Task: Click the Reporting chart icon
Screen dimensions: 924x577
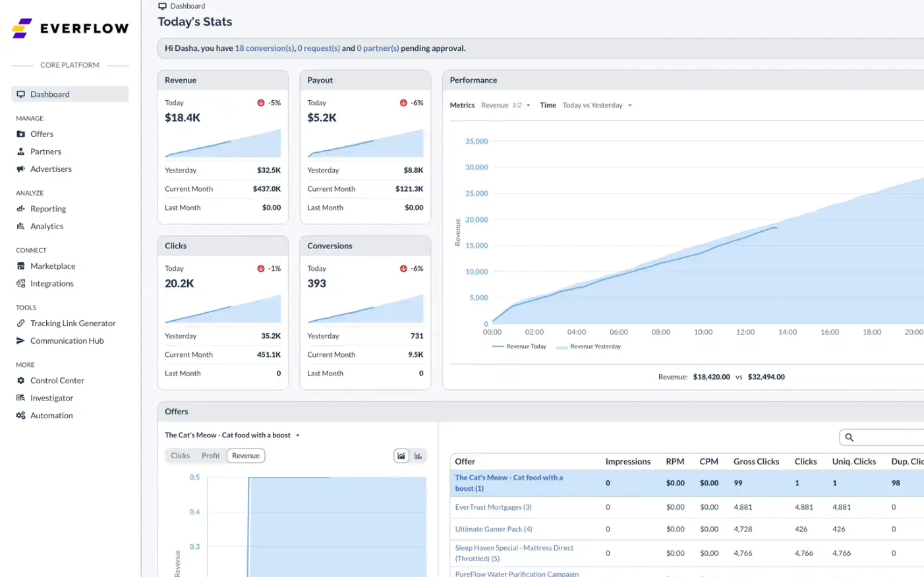Action: click(x=20, y=209)
